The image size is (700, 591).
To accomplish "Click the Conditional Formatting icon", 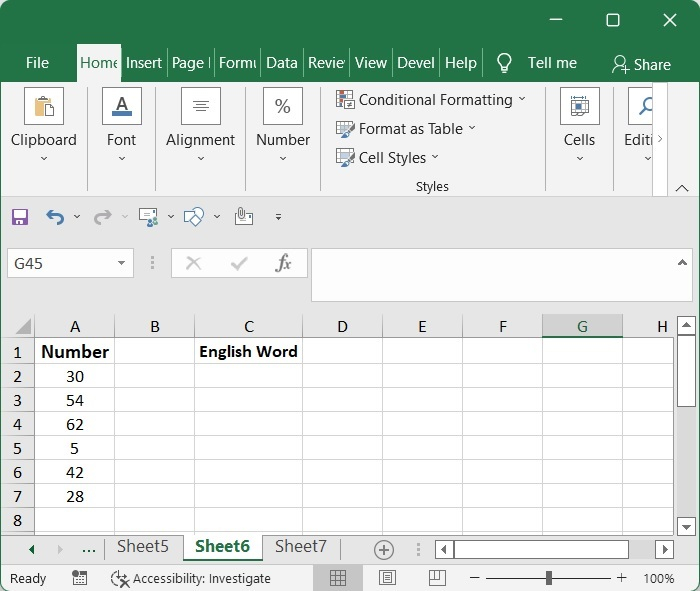I will [345, 99].
